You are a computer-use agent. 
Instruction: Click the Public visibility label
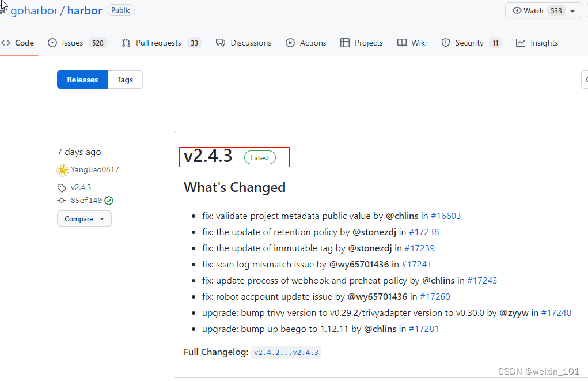(121, 10)
